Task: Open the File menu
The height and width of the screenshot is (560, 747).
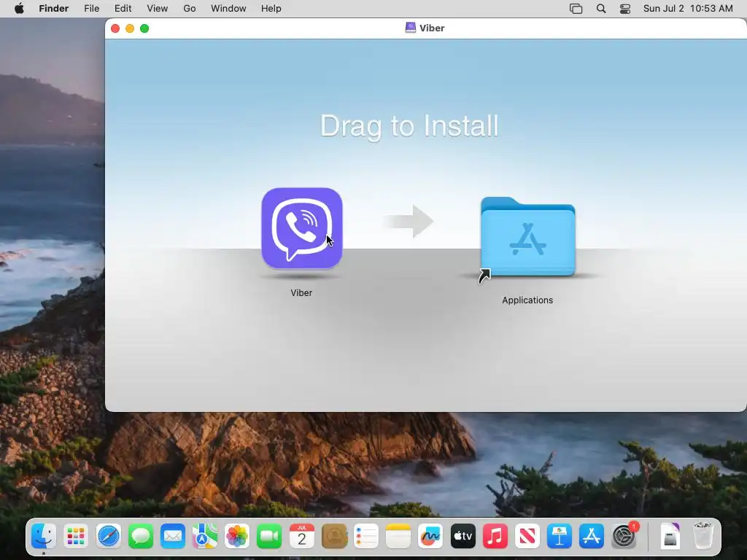Action: point(91,9)
